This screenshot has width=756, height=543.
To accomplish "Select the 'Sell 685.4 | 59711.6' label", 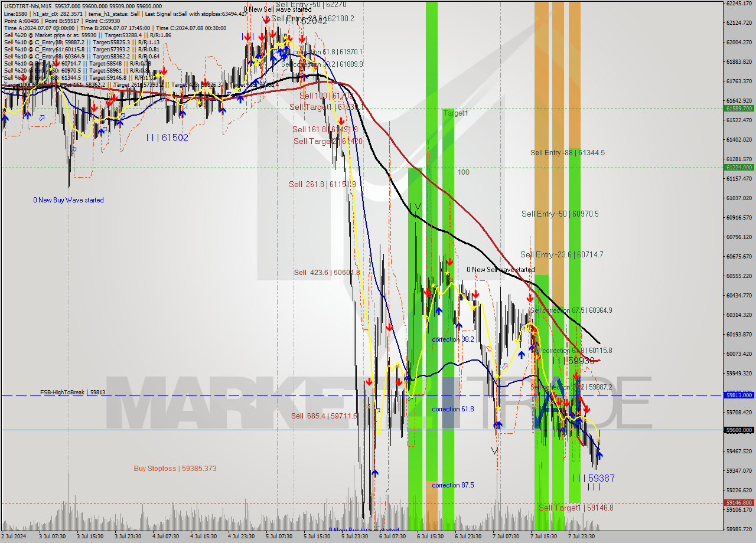I will tap(324, 416).
